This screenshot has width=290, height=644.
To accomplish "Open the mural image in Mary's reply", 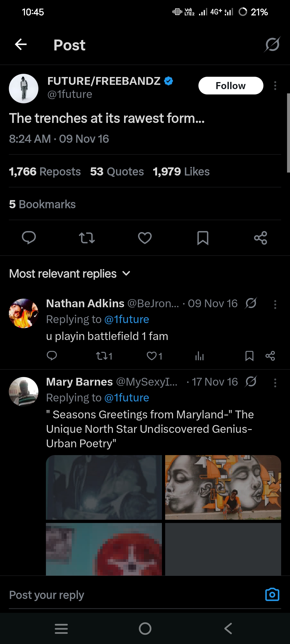I will tap(223, 487).
